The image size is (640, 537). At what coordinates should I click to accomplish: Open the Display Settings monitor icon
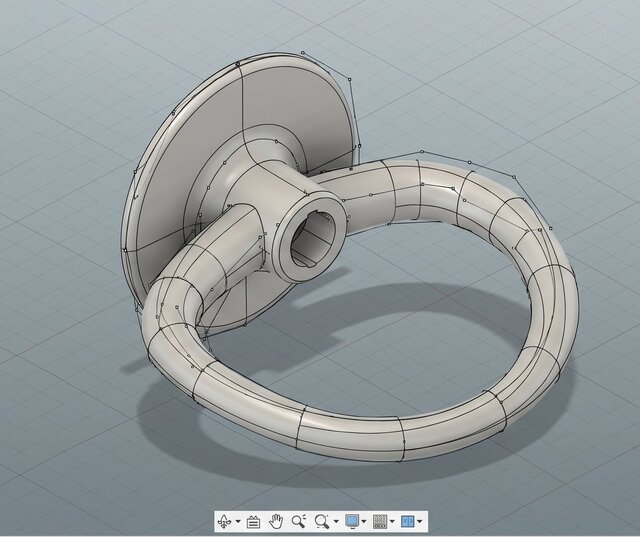352,521
